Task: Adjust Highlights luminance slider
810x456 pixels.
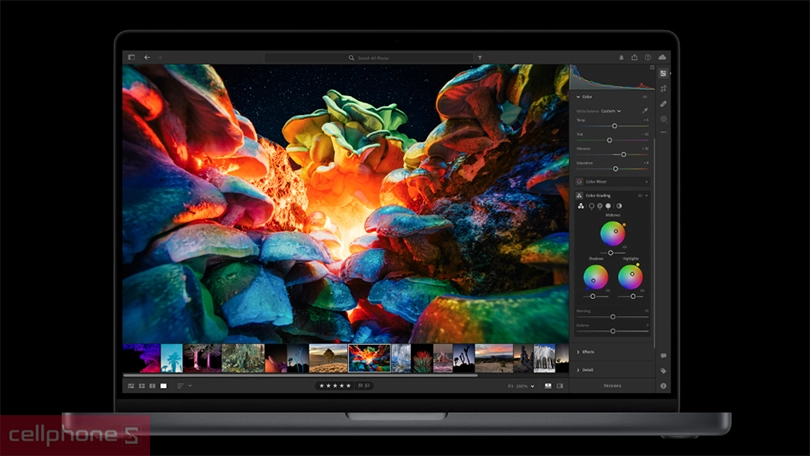Action: 633,296
